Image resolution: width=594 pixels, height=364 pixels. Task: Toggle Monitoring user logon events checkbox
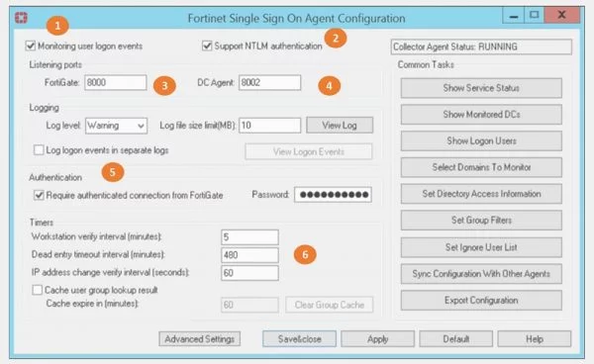click(x=31, y=45)
